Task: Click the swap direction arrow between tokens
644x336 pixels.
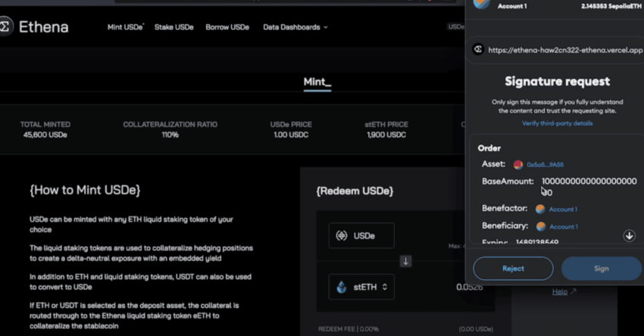Action: tap(405, 261)
